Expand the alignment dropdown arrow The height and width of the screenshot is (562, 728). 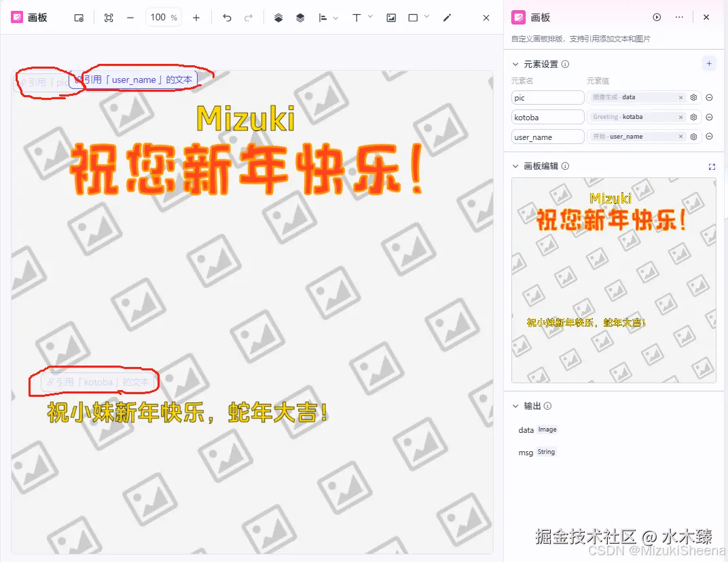pos(335,18)
